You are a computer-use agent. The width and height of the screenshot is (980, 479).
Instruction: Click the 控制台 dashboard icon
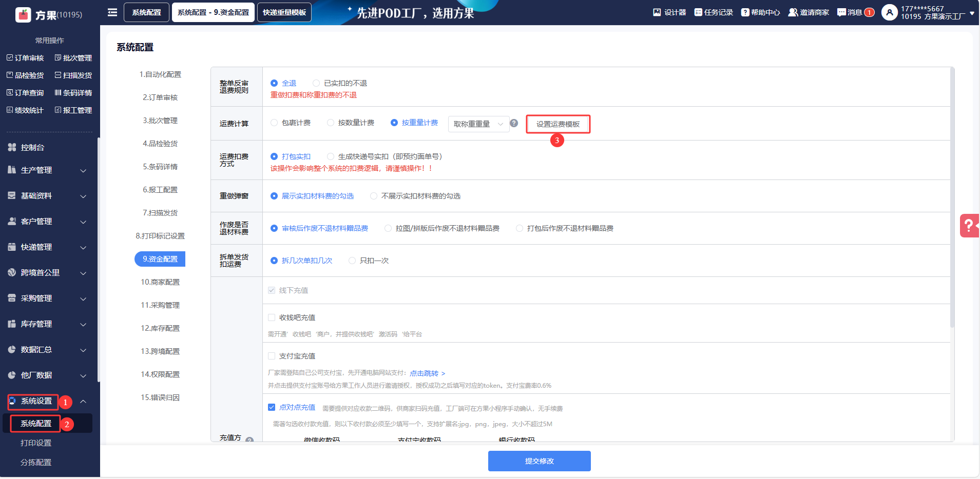(12, 148)
